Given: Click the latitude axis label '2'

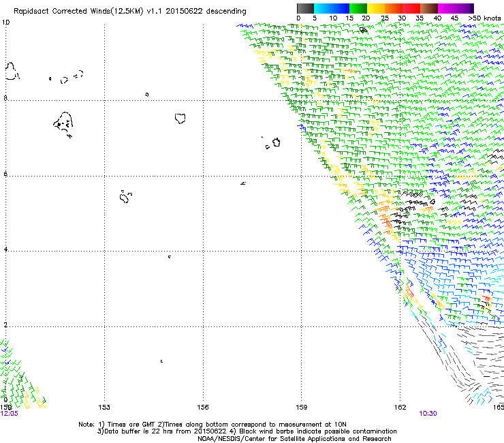Looking at the screenshot, I should (x=5, y=324).
